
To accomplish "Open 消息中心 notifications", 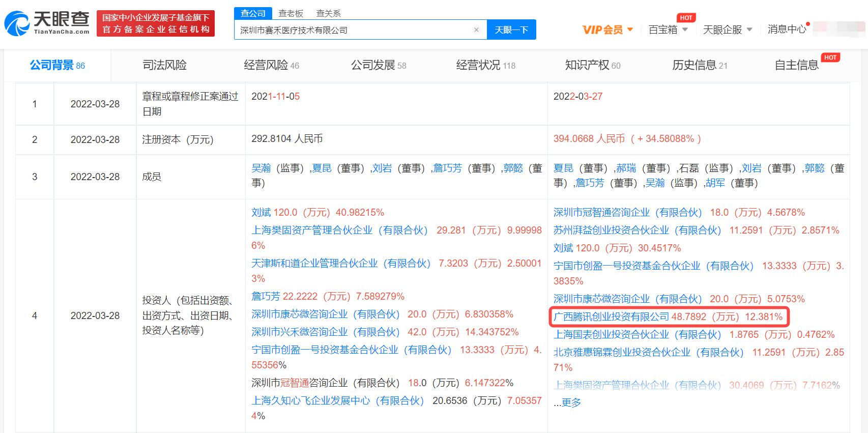I will (788, 29).
